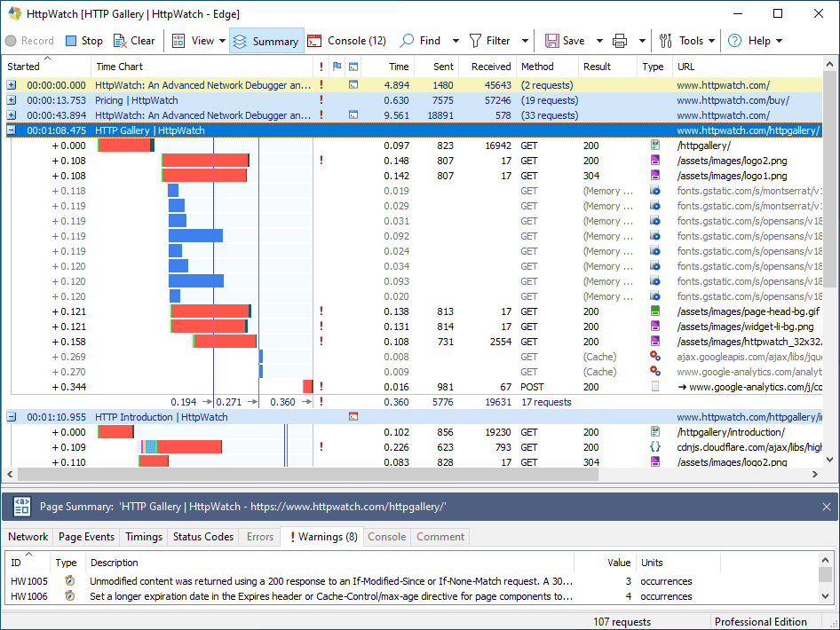Click the warnings exclamation column header
Viewport: 840px width, 630px height.
(x=321, y=67)
